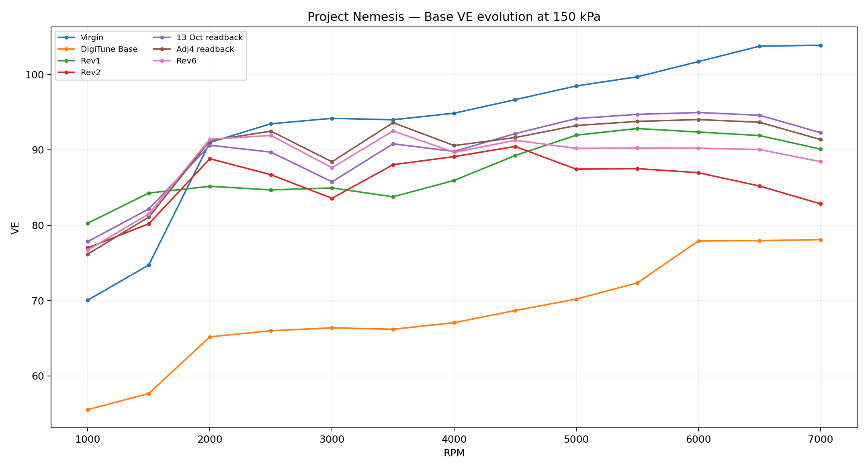This screenshot has width=868, height=470.
Task: Click the Rev1 data point at 1000 RPM
Action: coord(88,223)
